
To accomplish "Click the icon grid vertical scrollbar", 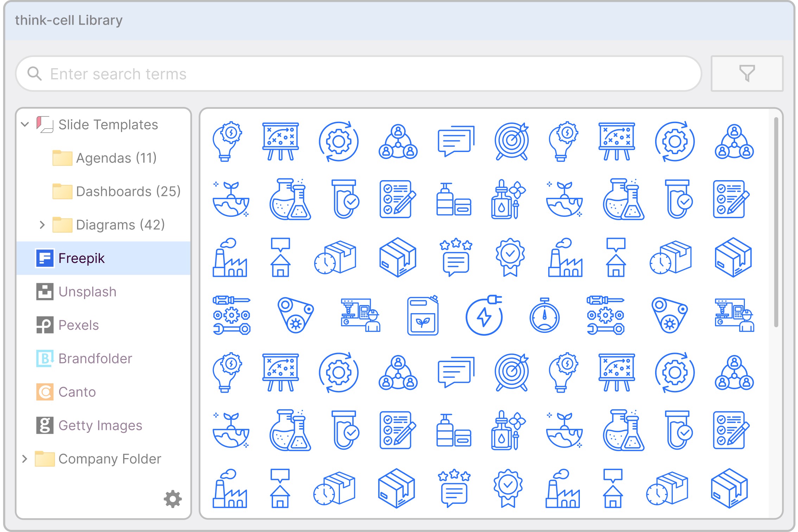I will click(776, 222).
